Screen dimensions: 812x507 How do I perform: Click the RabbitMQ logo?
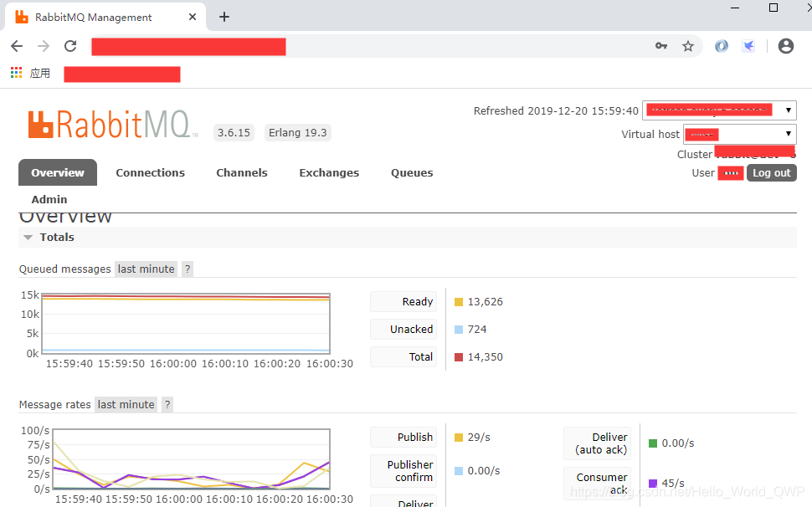(x=113, y=125)
